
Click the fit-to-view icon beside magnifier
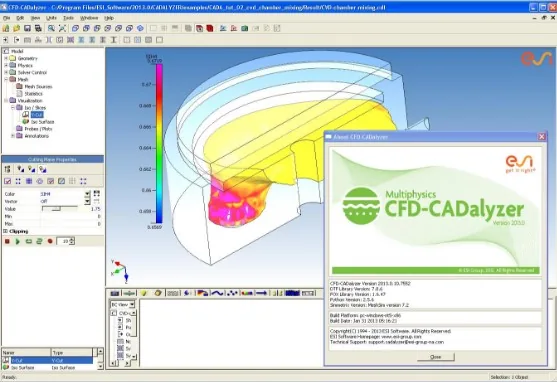[62, 28]
